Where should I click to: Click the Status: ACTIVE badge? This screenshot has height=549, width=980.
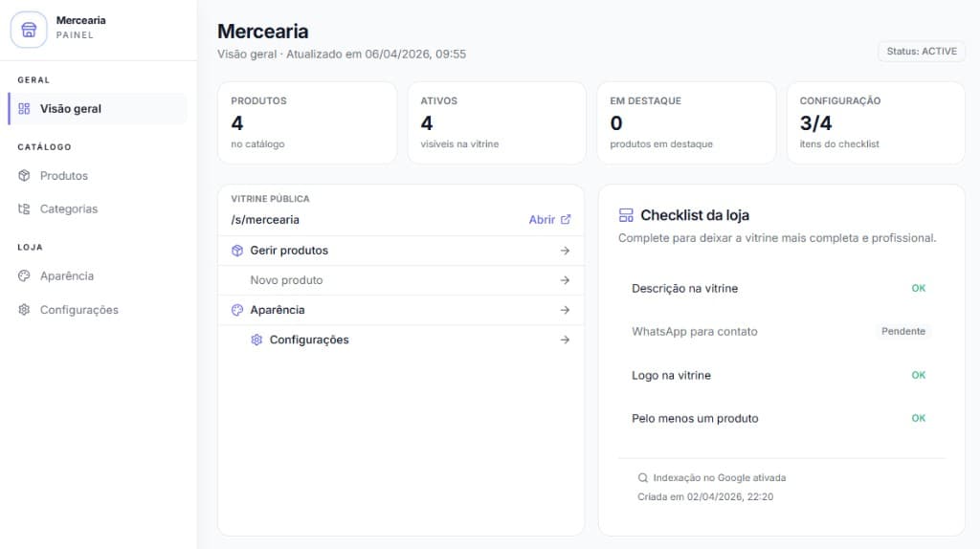click(x=921, y=52)
